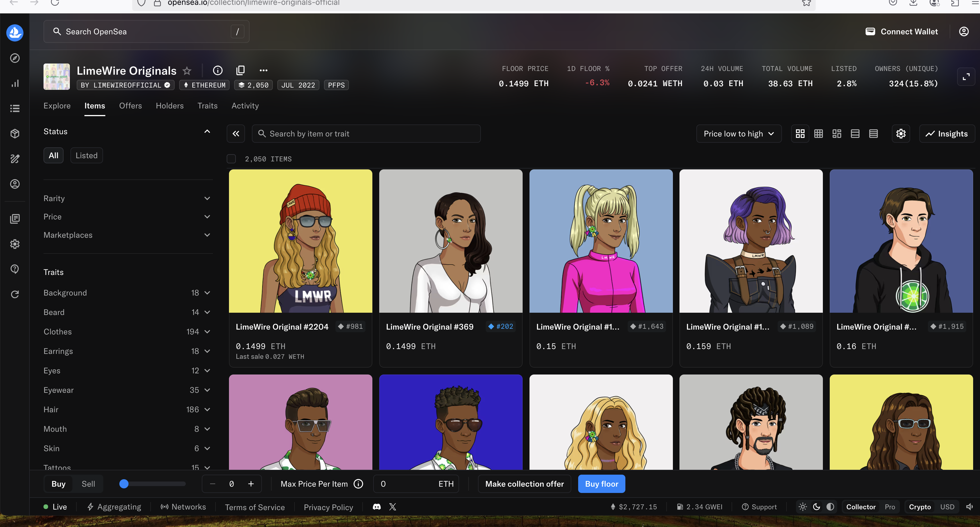Open the Holders tab
This screenshot has width=980, height=527.
point(170,106)
